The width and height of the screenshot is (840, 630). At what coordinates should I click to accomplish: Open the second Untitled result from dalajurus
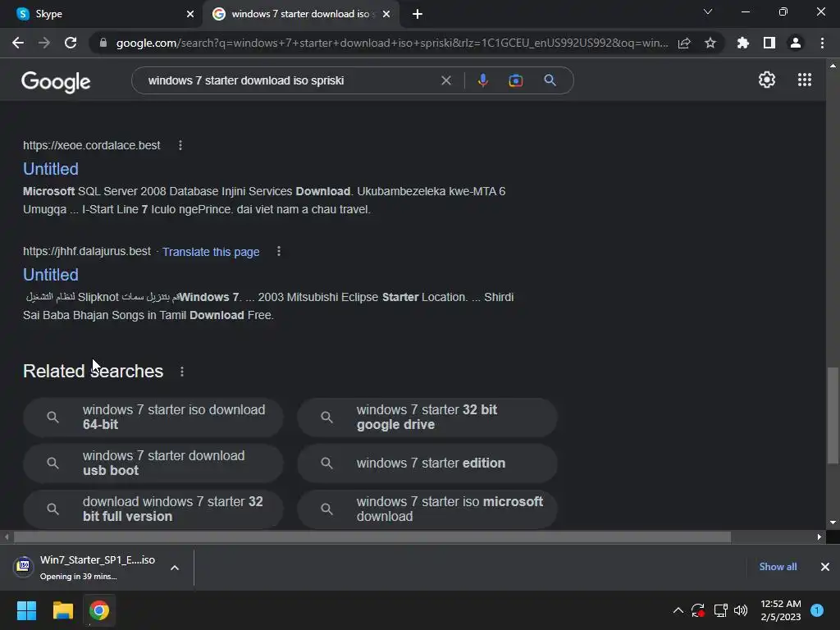(x=51, y=275)
